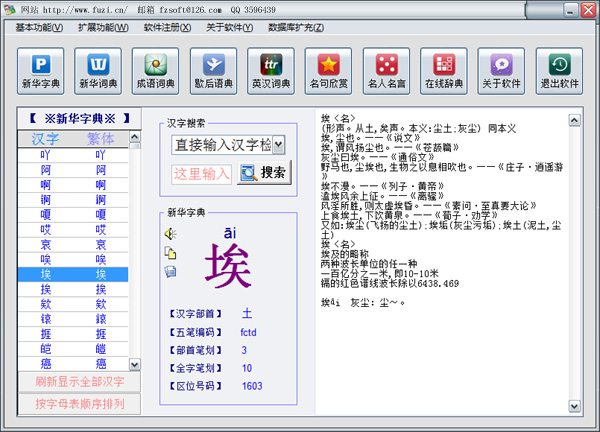Click the ※新华字典※ panel header
Viewport: 600px width, 432px height.
coord(79,119)
